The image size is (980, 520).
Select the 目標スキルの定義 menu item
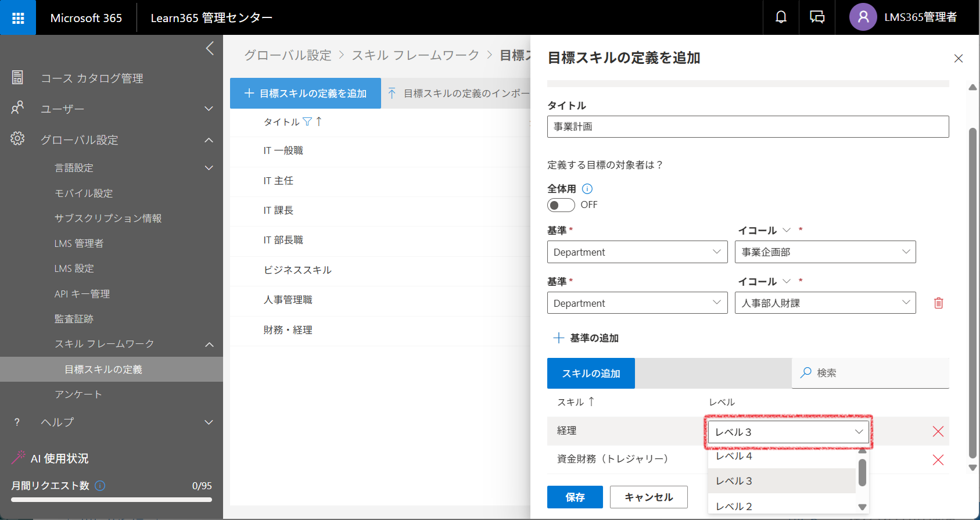[x=112, y=370]
